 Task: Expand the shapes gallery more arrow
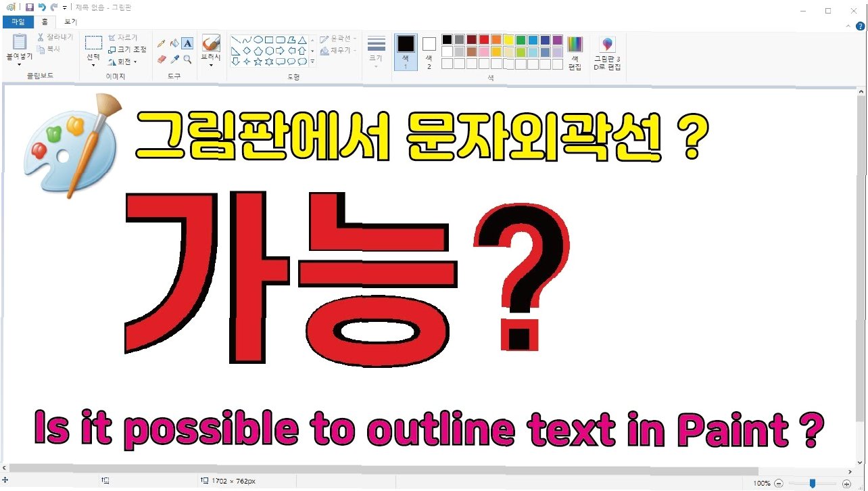click(312, 62)
